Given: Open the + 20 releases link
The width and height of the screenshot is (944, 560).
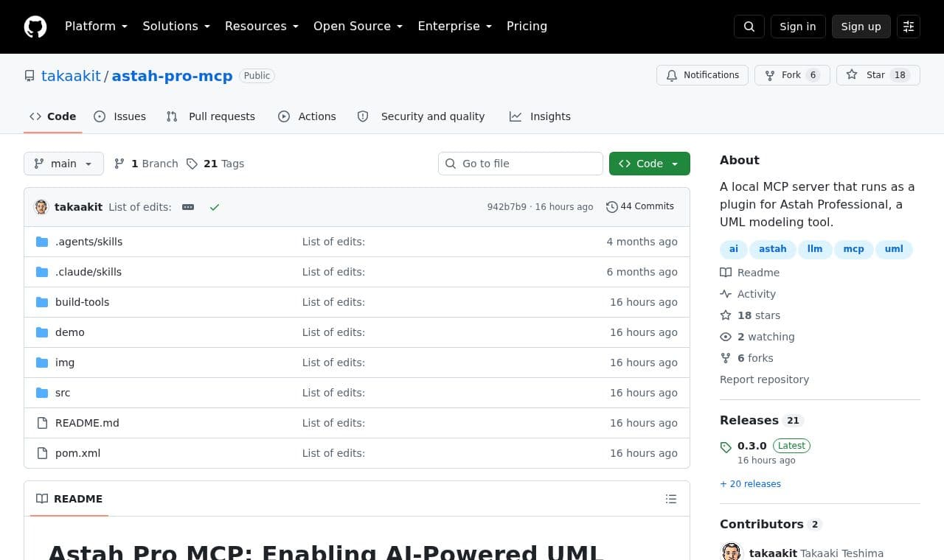Looking at the screenshot, I should 750,484.
